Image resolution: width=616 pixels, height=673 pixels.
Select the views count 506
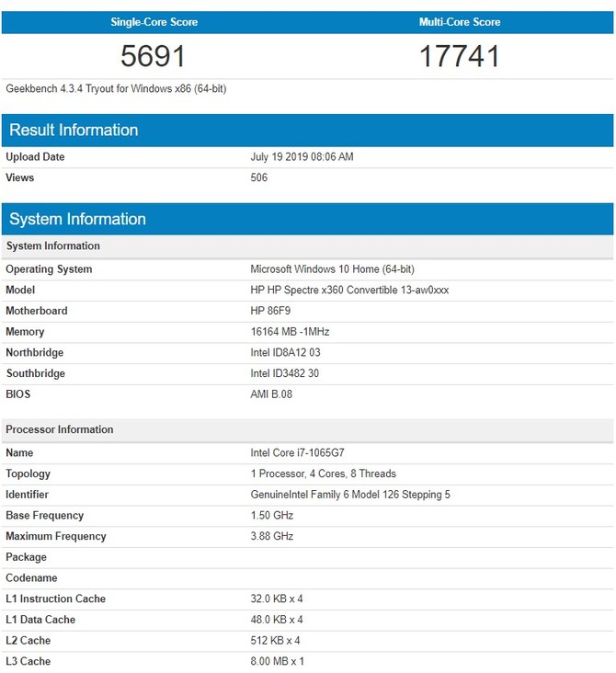(x=259, y=177)
